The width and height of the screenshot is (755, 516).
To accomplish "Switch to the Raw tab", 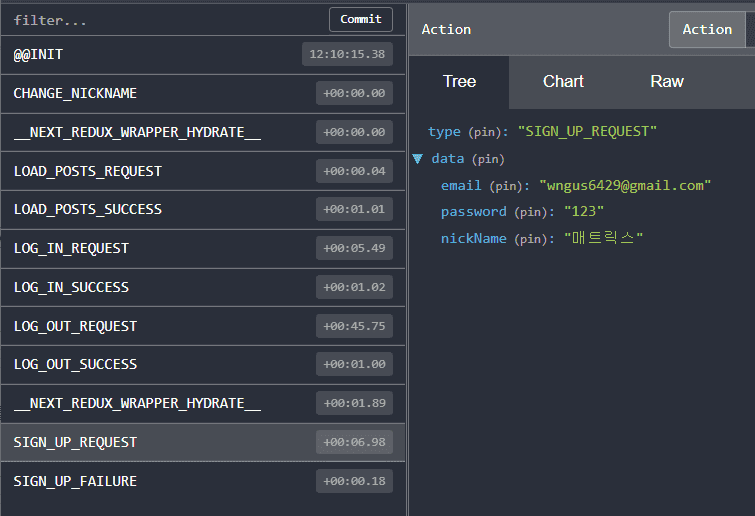I will tap(667, 81).
